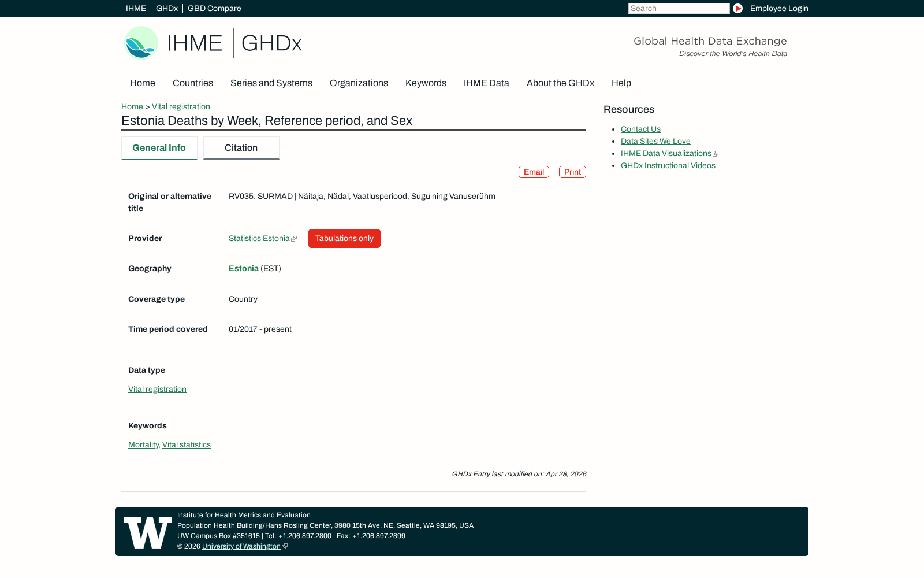This screenshot has height=578, width=924.
Task: Click the Tabulations only badge
Action: [x=344, y=238]
